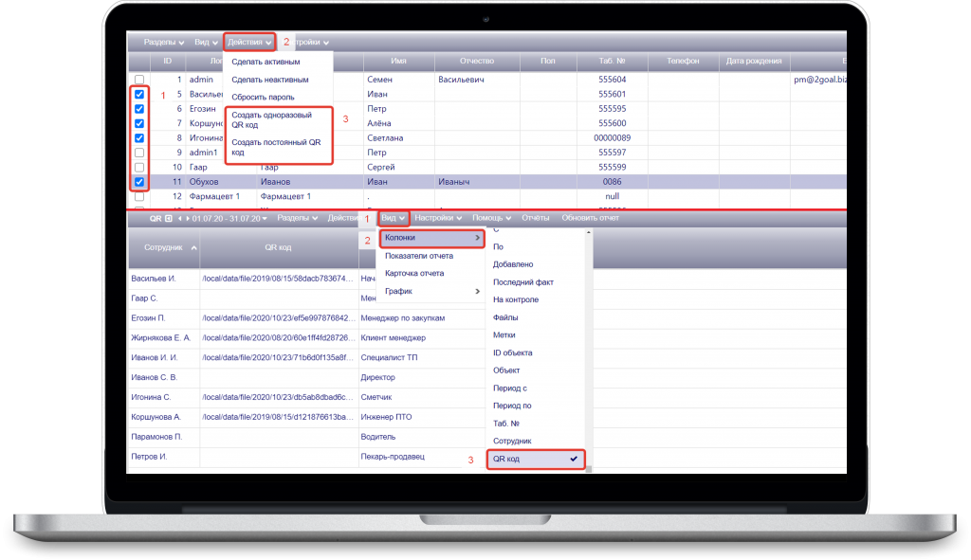Screen dimensions: 971x560
Task: Untick the checkbox for row ID 7
Action: [x=139, y=124]
